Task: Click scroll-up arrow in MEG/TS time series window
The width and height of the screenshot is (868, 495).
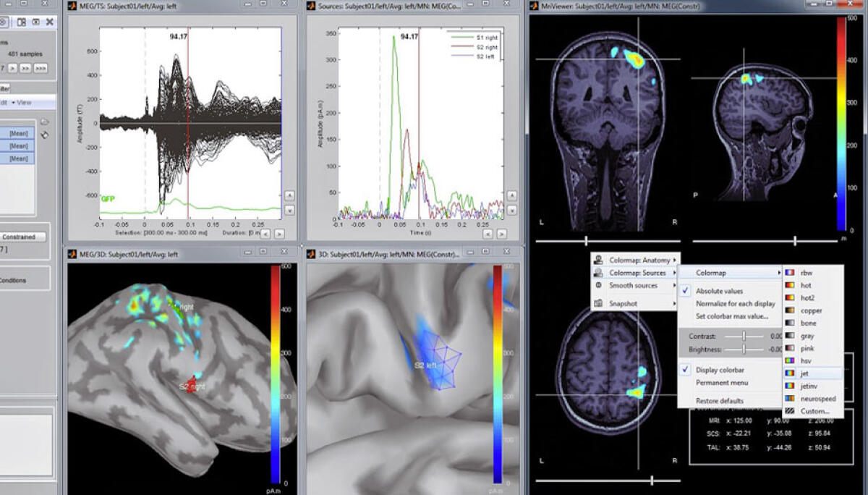Action: [x=289, y=195]
